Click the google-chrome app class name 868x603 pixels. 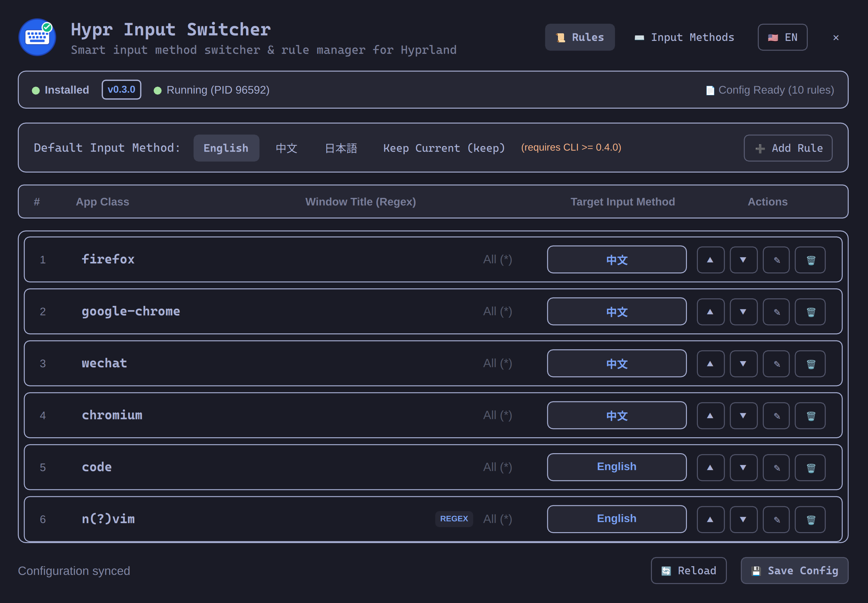[x=131, y=311]
